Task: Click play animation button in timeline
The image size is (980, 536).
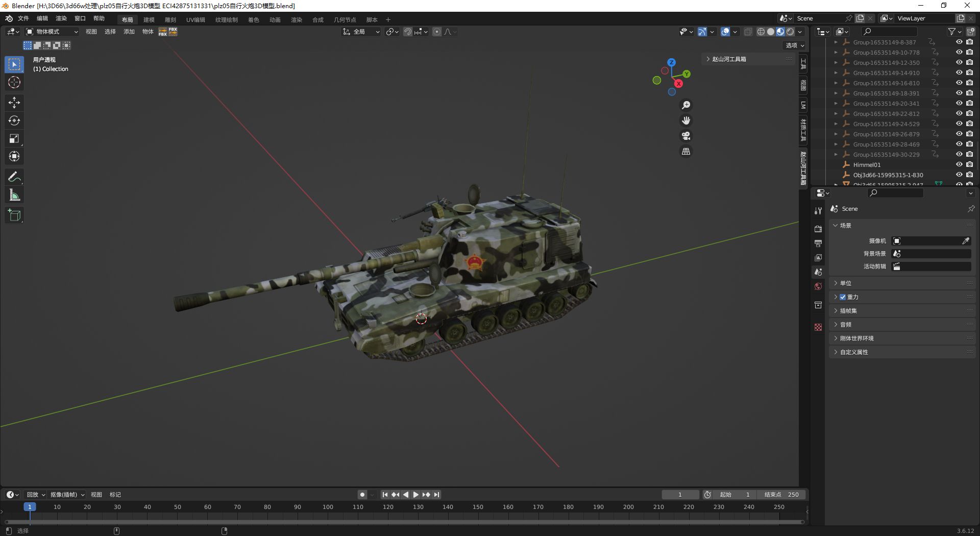Action: (x=415, y=495)
